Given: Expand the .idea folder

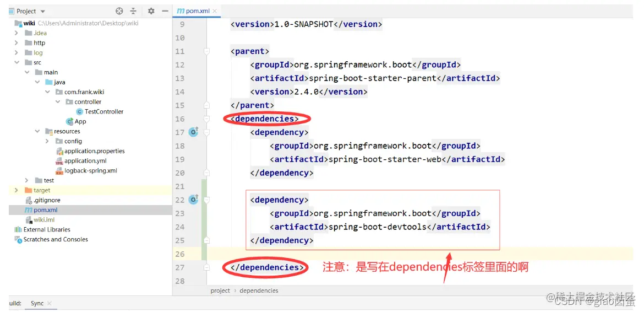Looking at the screenshot, I should click(x=17, y=33).
